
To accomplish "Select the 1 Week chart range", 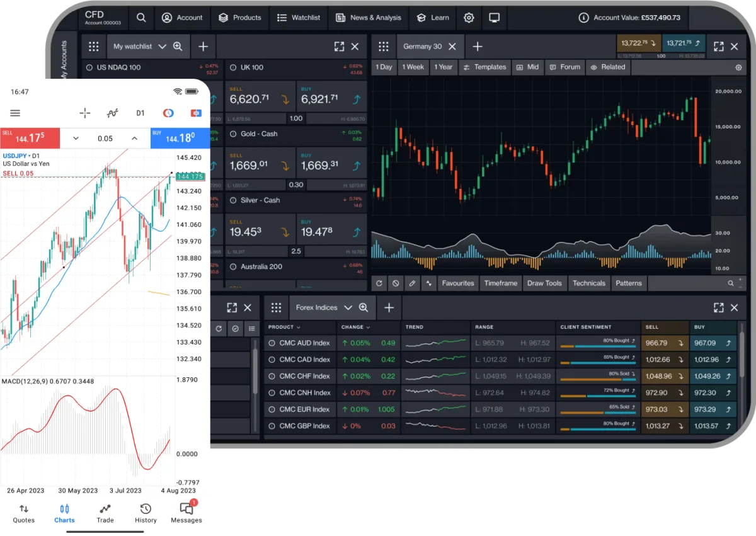I will coord(413,67).
